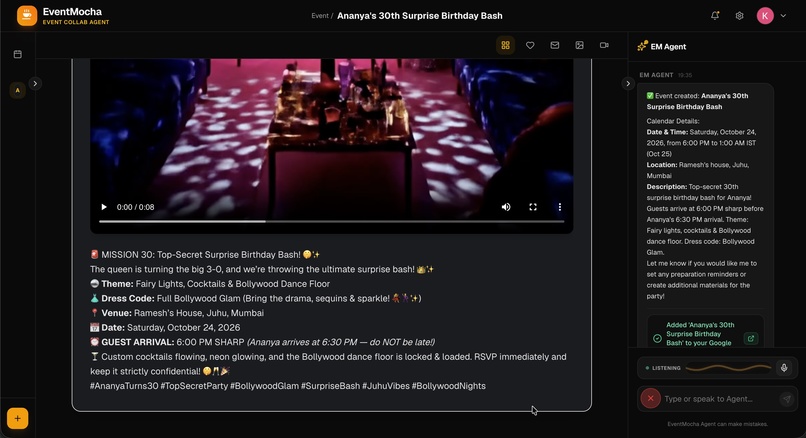Open the notifications bell

coord(715,15)
